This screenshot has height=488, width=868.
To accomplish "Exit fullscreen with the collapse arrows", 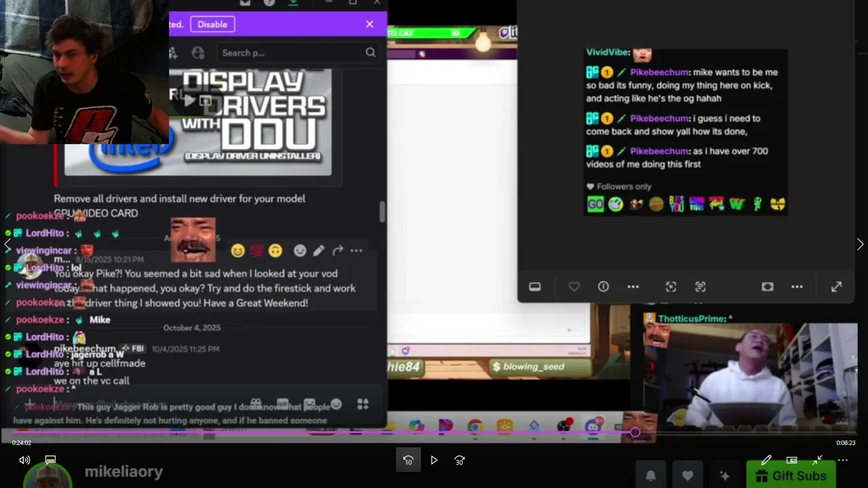I will 818,460.
